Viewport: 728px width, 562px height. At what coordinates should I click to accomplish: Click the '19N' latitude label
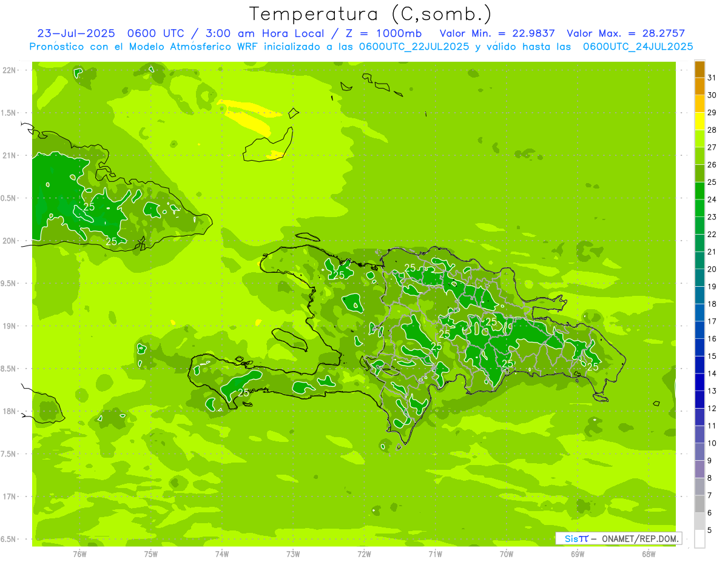pyautogui.click(x=8, y=326)
